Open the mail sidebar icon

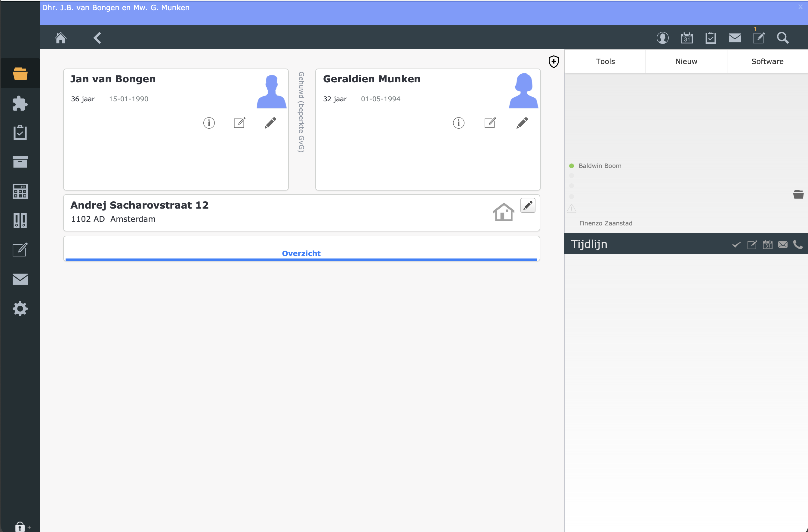pos(20,279)
